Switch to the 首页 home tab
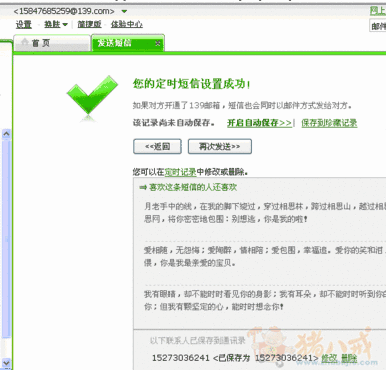The image size is (386, 370). [x=52, y=43]
